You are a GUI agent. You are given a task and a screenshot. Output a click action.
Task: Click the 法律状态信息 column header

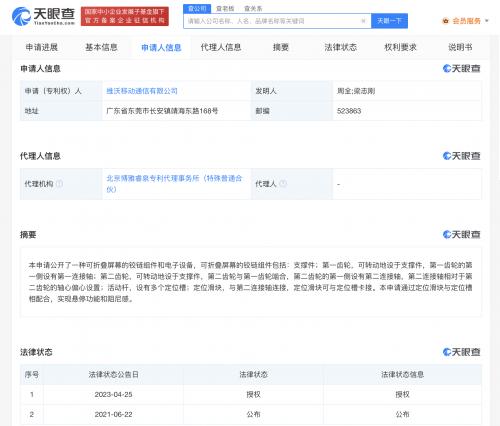(x=402, y=375)
